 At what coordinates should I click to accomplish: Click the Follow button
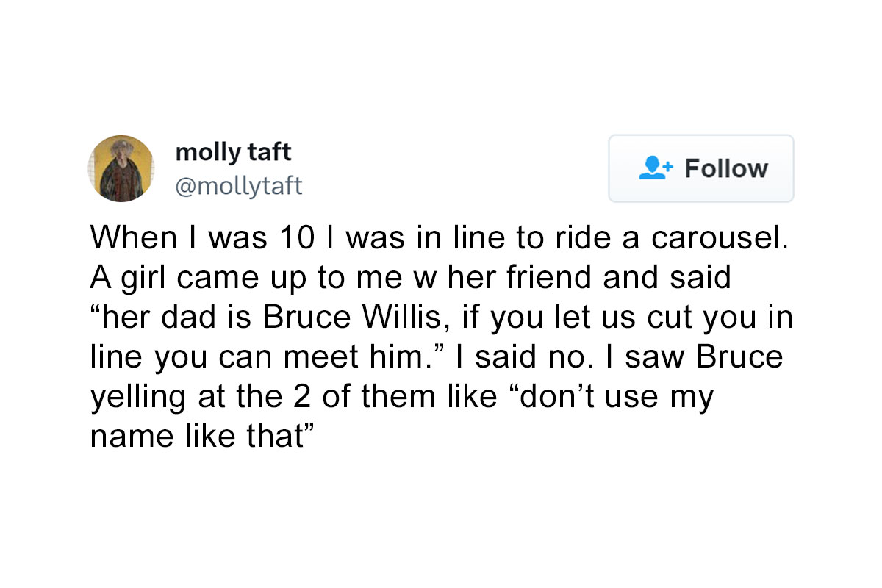click(x=700, y=168)
